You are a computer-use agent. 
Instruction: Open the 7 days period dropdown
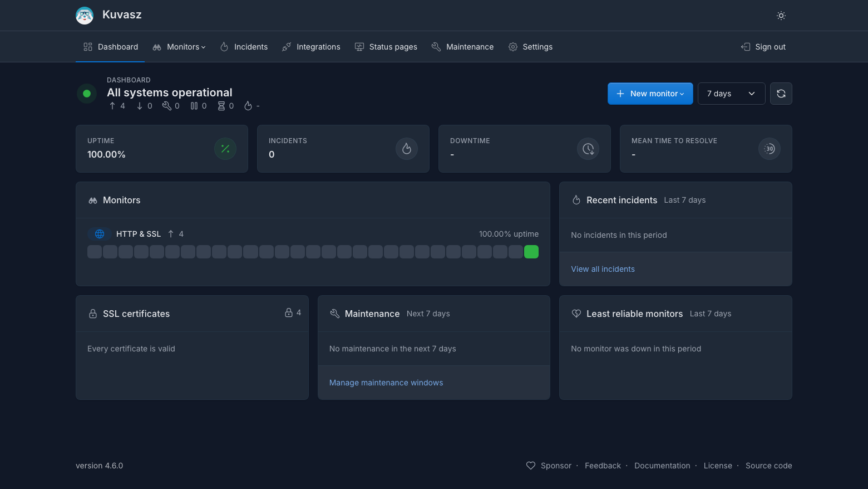pos(731,94)
